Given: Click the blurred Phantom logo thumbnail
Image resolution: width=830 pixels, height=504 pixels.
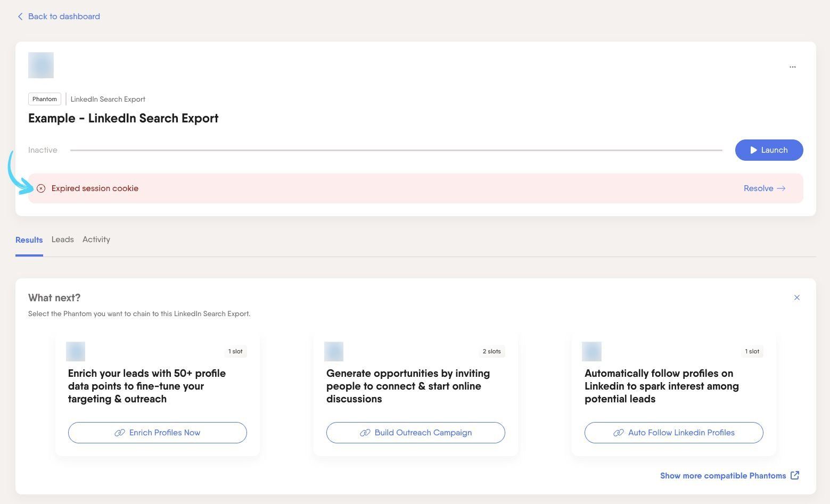Looking at the screenshot, I should 41,65.
